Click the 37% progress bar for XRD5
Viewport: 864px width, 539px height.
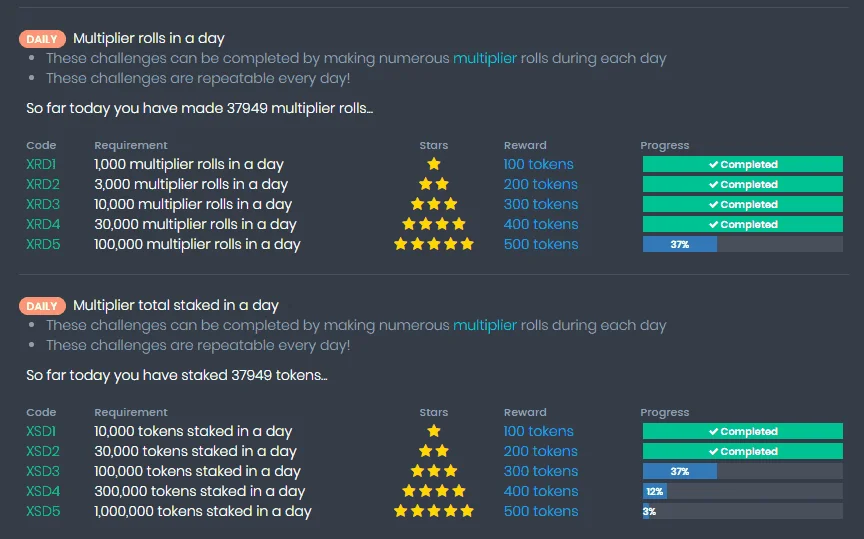[x=742, y=244]
